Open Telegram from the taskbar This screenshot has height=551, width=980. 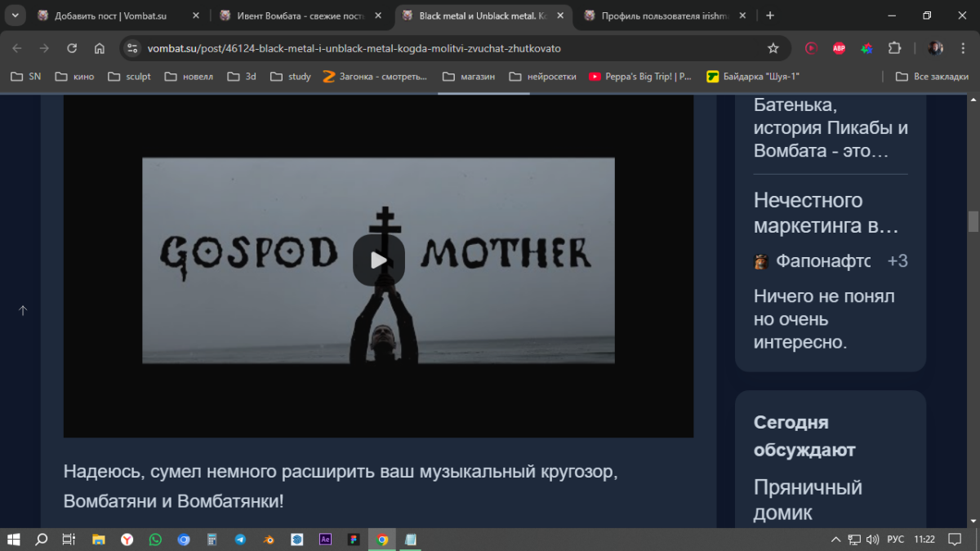(x=240, y=540)
